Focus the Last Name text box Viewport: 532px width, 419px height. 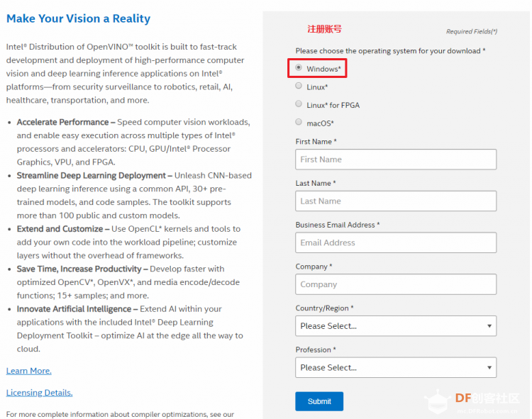pos(396,201)
